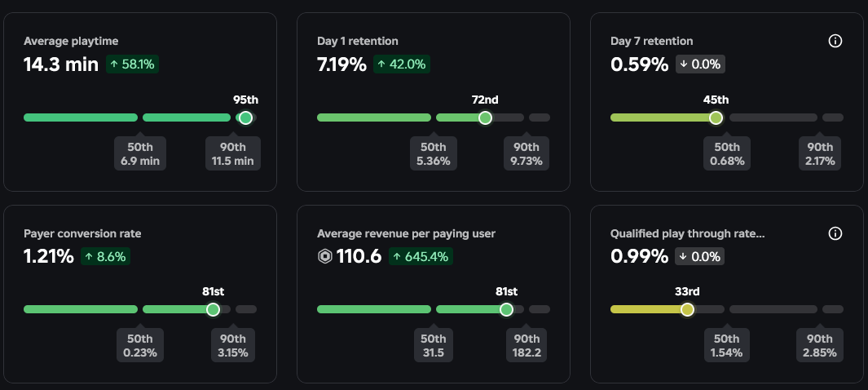Click the Robux icon beside 110.6
Viewport: 868px width, 390px height.
point(326,257)
